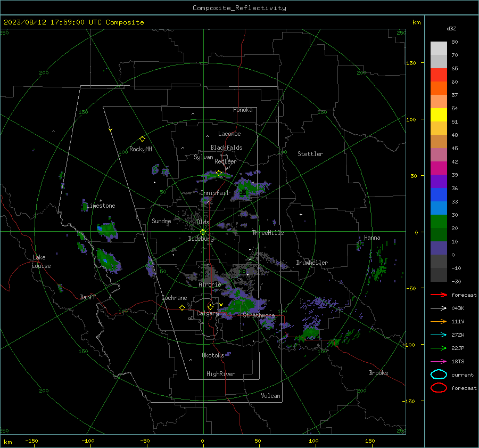479x448 pixels.
Task: Click the Blackfalds city label
Action: click(226, 148)
